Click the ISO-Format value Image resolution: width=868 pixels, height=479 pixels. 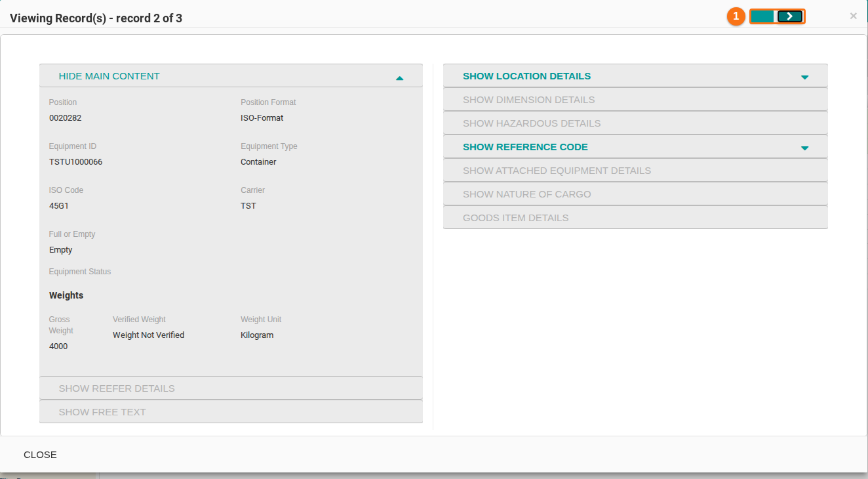coord(262,118)
